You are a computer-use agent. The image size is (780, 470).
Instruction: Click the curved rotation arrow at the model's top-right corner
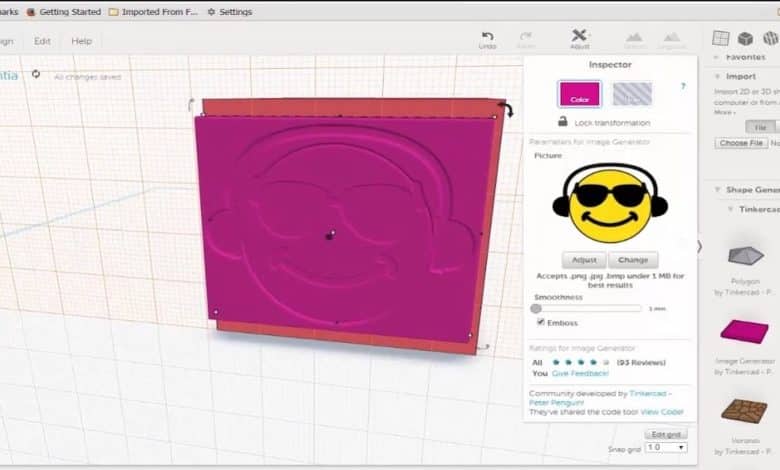point(508,110)
